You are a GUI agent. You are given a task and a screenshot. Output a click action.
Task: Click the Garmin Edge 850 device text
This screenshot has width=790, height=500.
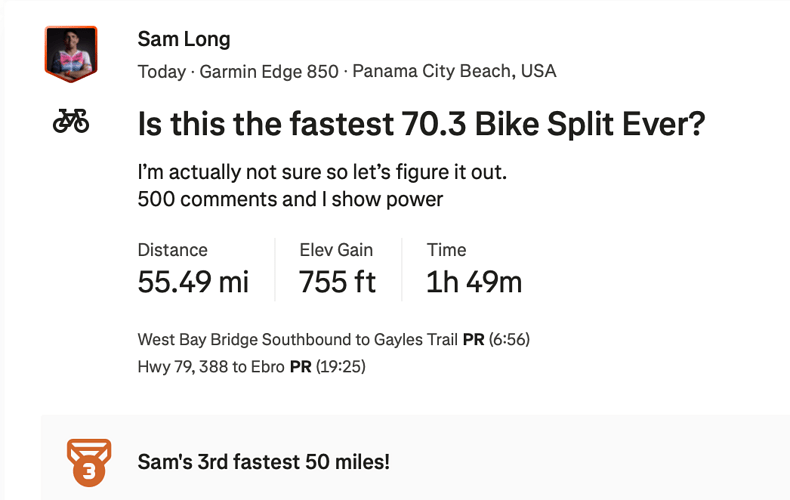(269, 72)
